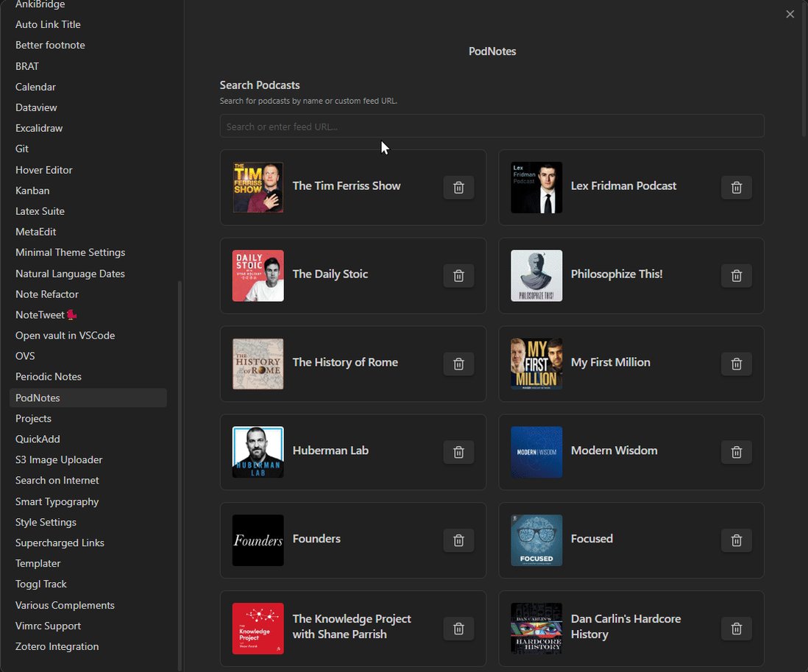The height and width of the screenshot is (672, 808).
Task: Delete The Tim Ferriss Show podcast
Action: 458,188
